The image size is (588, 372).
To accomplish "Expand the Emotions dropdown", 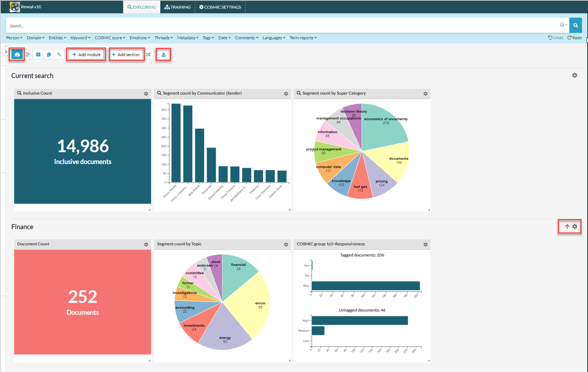I will click(140, 38).
